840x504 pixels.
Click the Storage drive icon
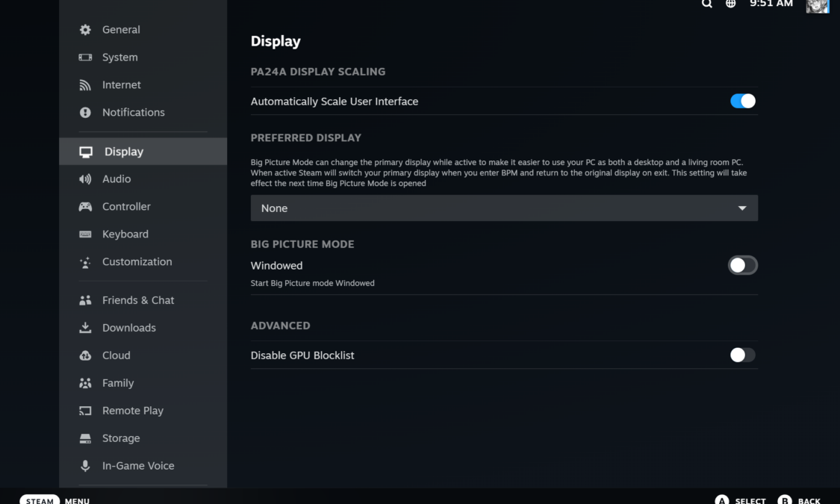(85, 438)
